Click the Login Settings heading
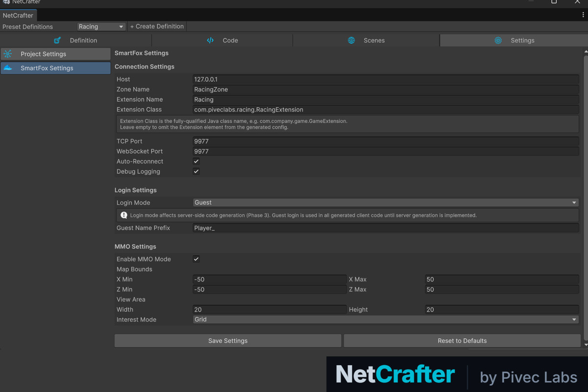This screenshot has height=392, width=588. tap(136, 190)
